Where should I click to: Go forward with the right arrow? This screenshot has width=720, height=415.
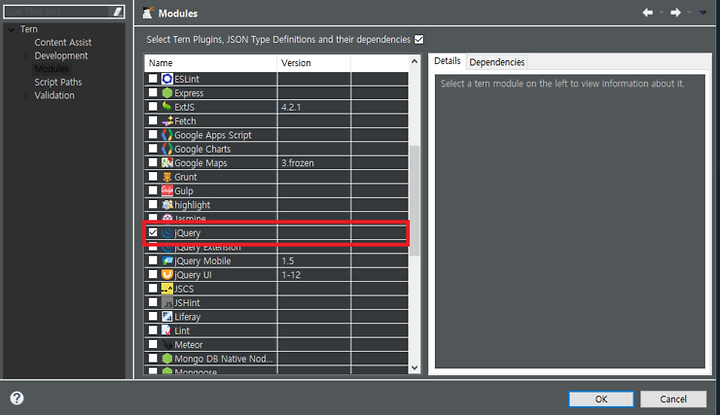pos(675,12)
